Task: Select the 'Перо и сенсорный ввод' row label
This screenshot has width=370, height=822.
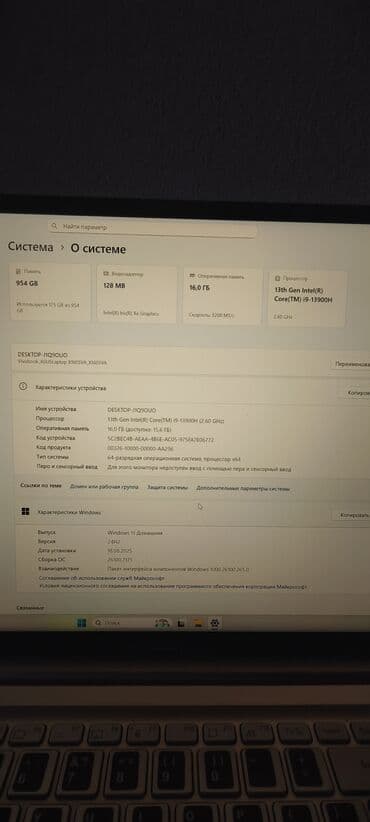Action: pos(67,467)
